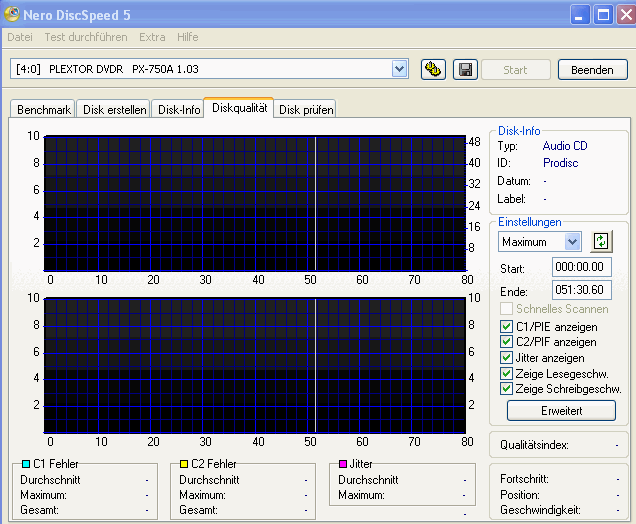Open the Extra menu
The height and width of the screenshot is (524, 636).
pos(152,37)
